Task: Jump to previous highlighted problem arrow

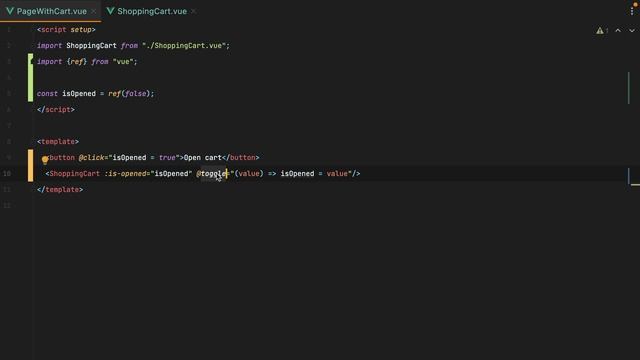Action: (x=618, y=31)
